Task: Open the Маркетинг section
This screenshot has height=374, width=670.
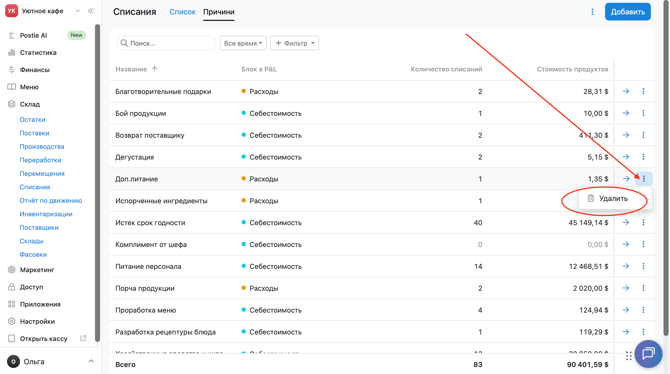Action: tap(37, 270)
